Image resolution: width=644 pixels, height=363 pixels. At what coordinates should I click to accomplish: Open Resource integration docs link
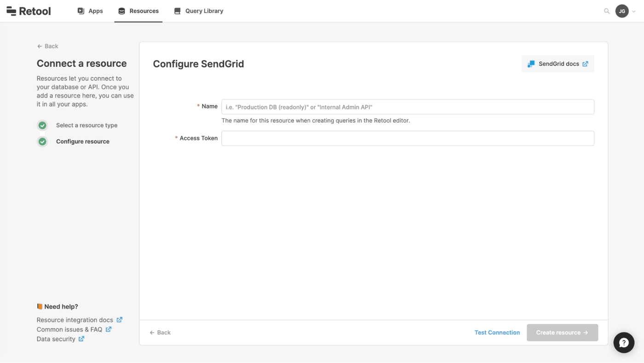pos(75,320)
